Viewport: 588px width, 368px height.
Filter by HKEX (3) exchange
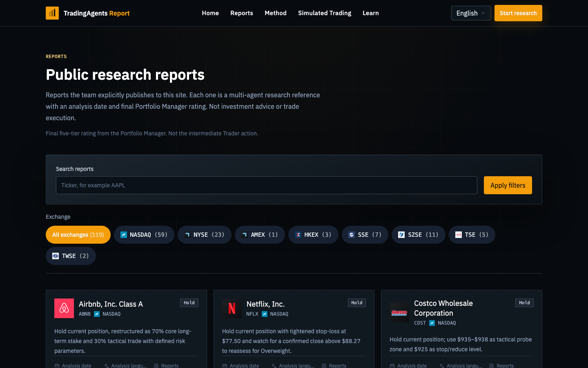pos(313,235)
